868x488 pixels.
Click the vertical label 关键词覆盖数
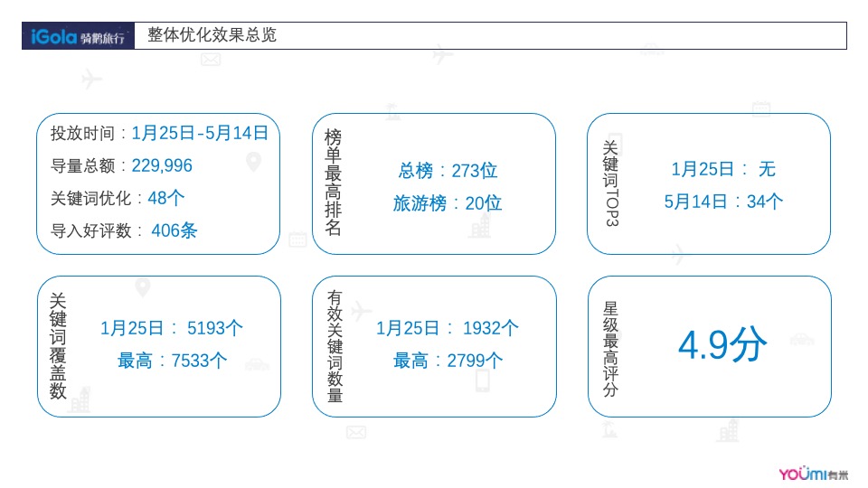58,346
